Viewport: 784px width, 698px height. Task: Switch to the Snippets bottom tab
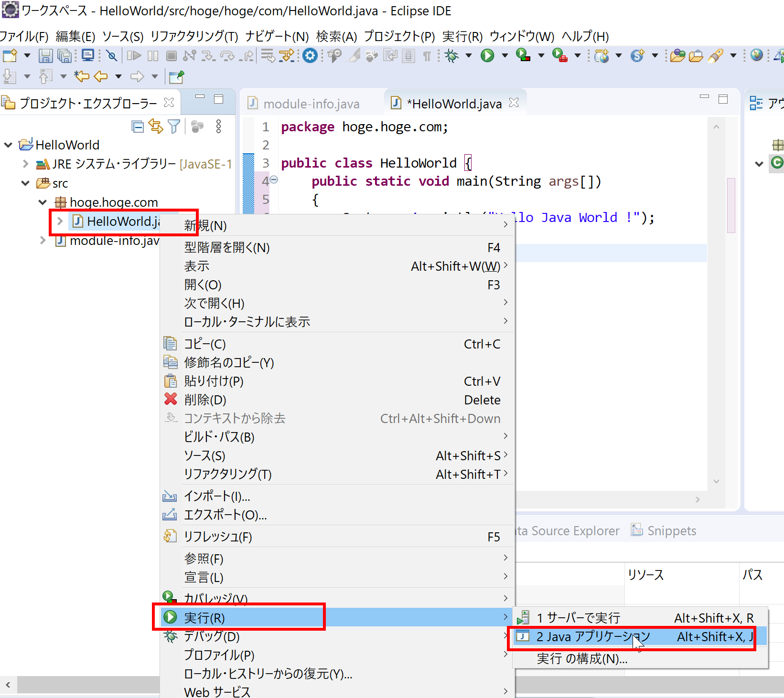(x=664, y=530)
